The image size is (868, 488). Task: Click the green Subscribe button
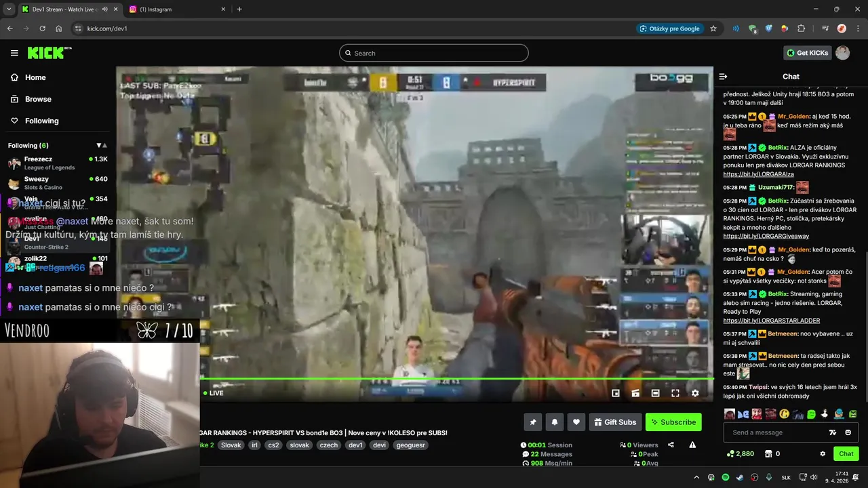click(673, 422)
